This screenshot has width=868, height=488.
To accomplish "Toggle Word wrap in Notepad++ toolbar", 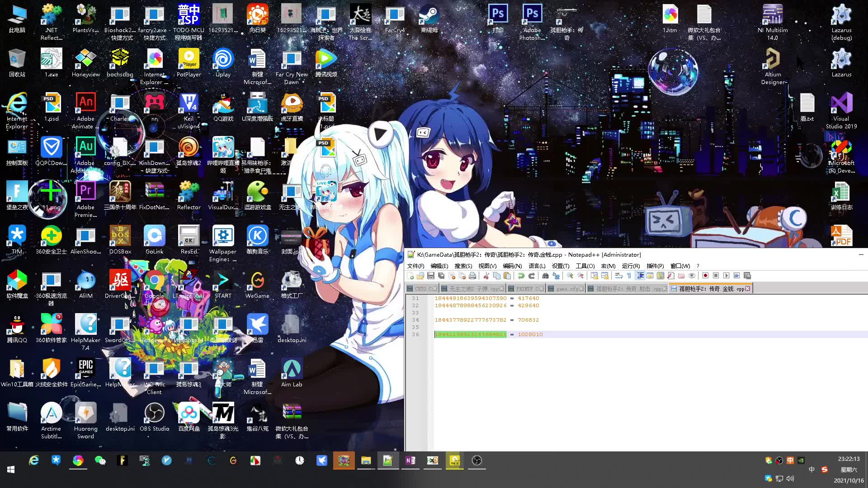I will (x=619, y=276).
